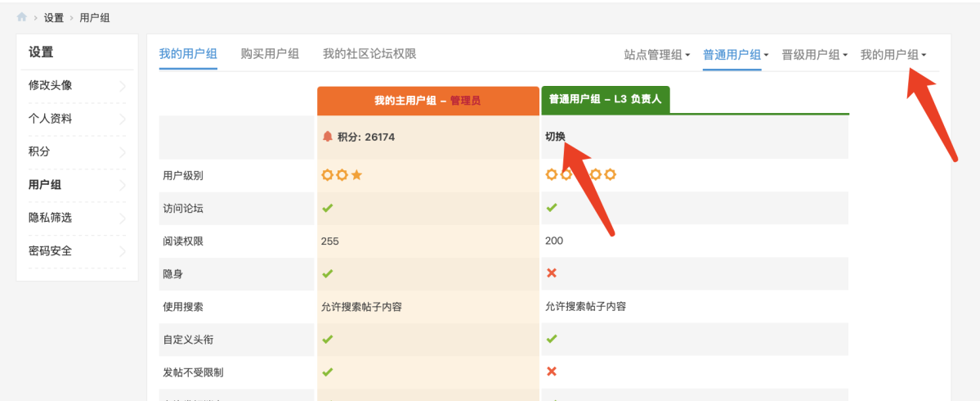This screenshot has height=401, width=980.
Task: Click green checkmark in 访问论坛 admin column
Action: [328, 208]
